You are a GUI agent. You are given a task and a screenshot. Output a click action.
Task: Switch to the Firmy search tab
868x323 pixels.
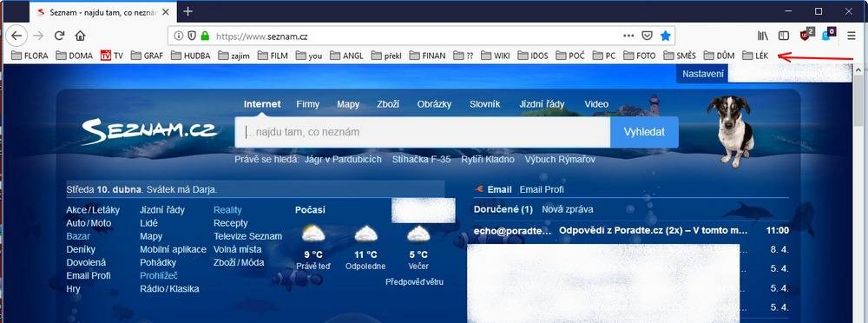click(x=307, y=104)
